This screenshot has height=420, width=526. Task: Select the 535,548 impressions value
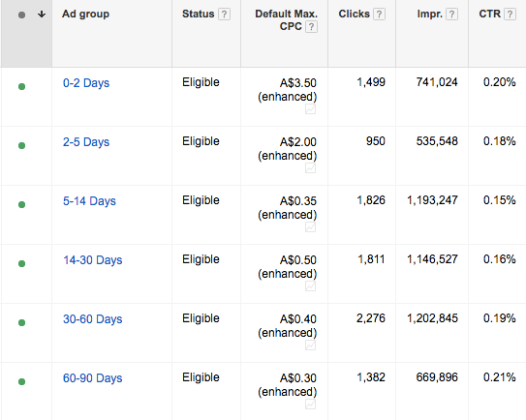[x=437, y=141]
